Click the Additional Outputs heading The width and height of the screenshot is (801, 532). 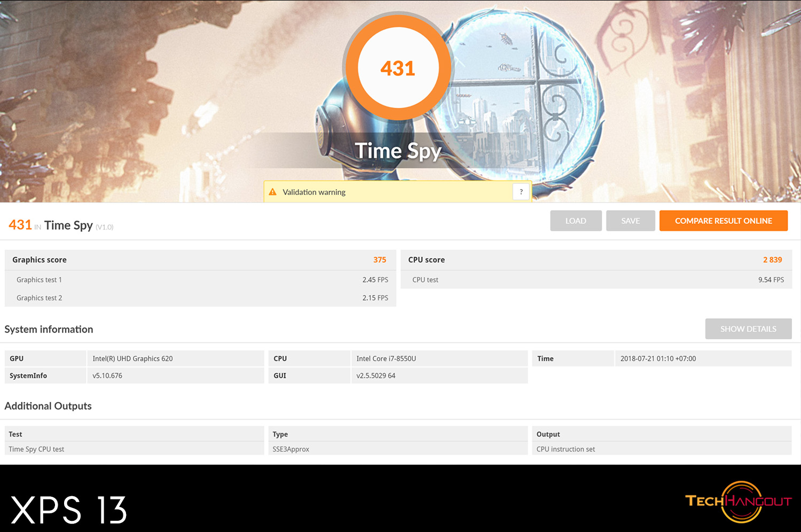click(x=48, y=406)
